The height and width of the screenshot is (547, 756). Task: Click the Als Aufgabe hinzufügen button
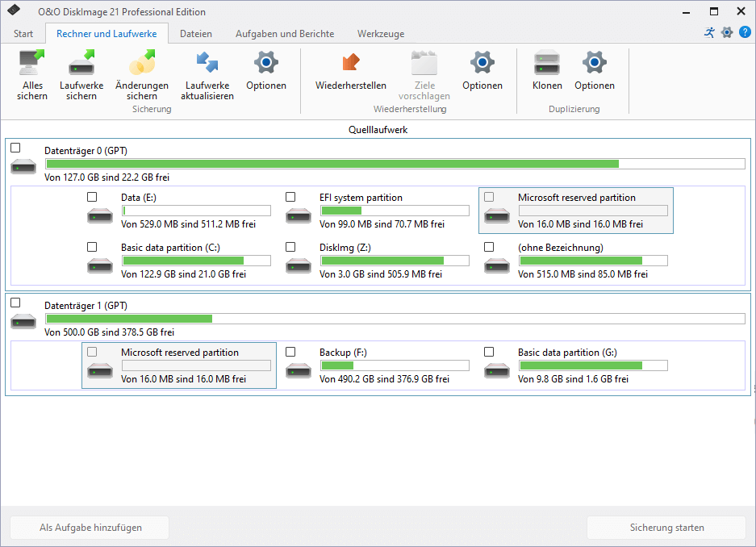[x=90, y=528]
